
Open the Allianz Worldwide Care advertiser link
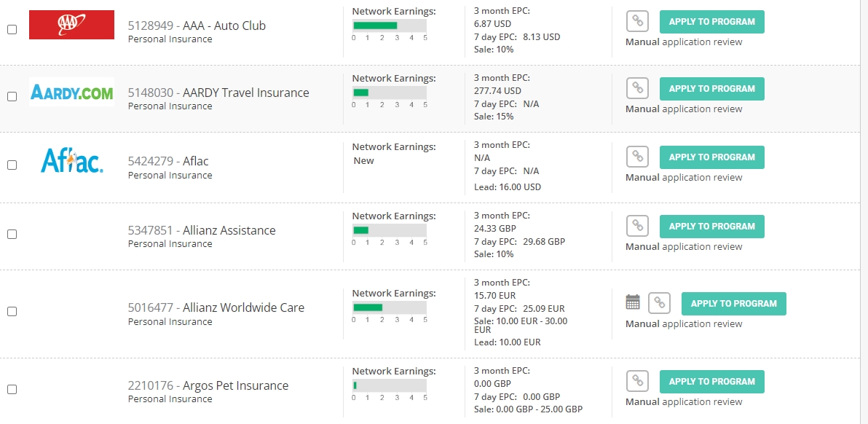coord(243,307)
